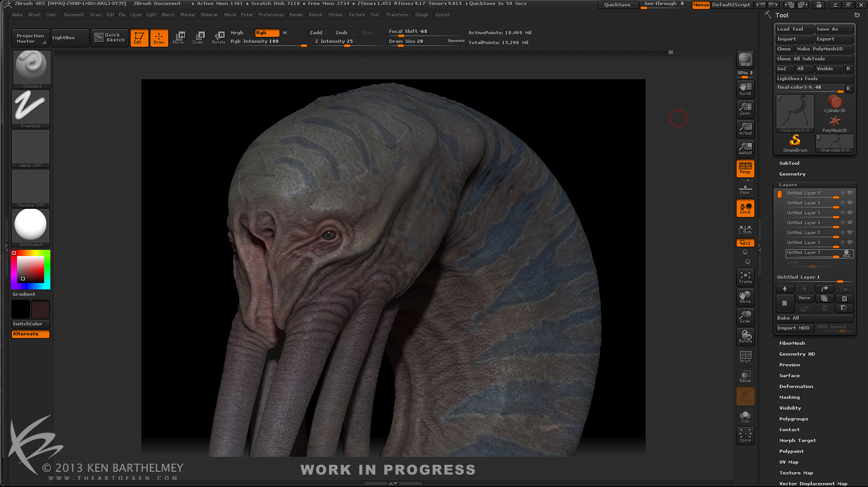The image size is (868, 487).
Task: Open the FreeHand stroke selector
Action: pos(31,109)
